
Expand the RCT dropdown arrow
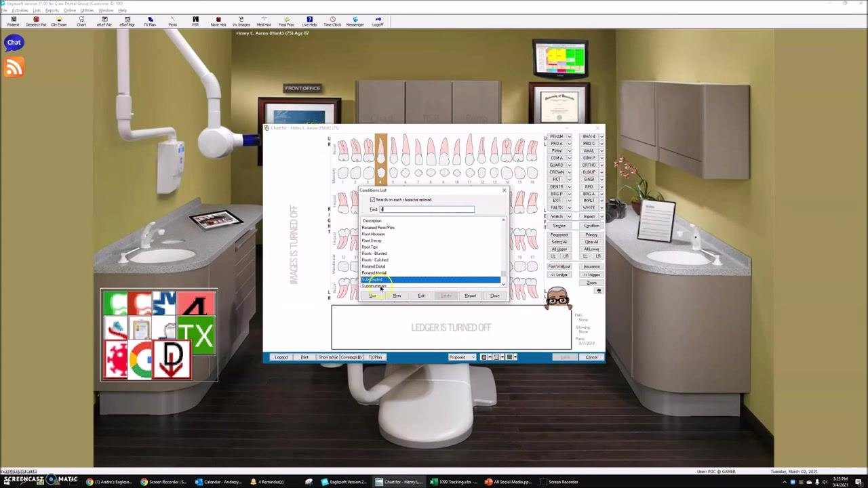click(569, 180)
